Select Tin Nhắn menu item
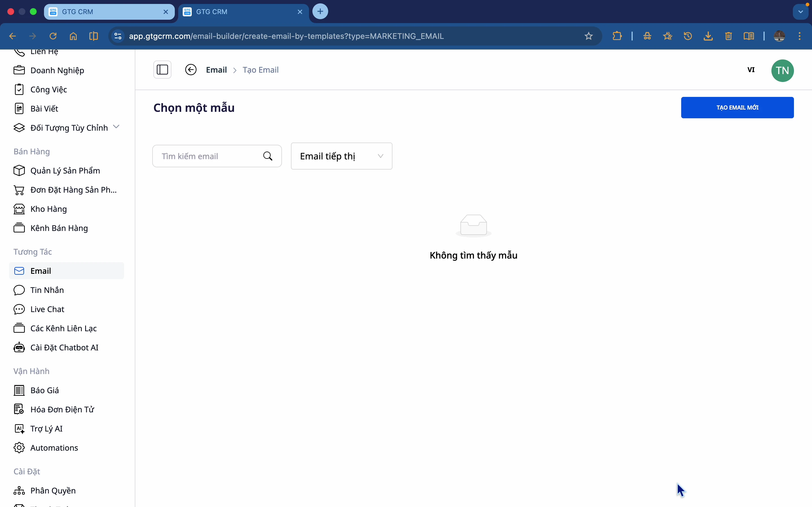Image resolution: width=812 pixels, height=507 pixels. click(47, 290)
